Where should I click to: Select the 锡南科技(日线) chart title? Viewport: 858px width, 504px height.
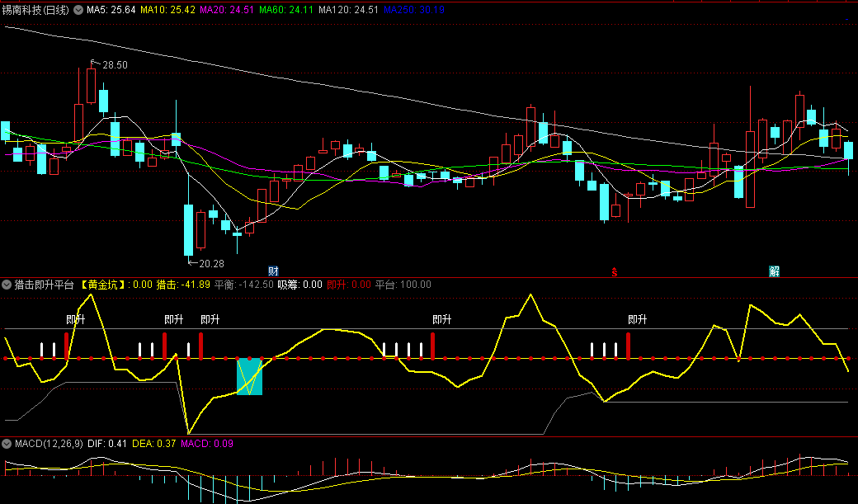tap(35, 10)
